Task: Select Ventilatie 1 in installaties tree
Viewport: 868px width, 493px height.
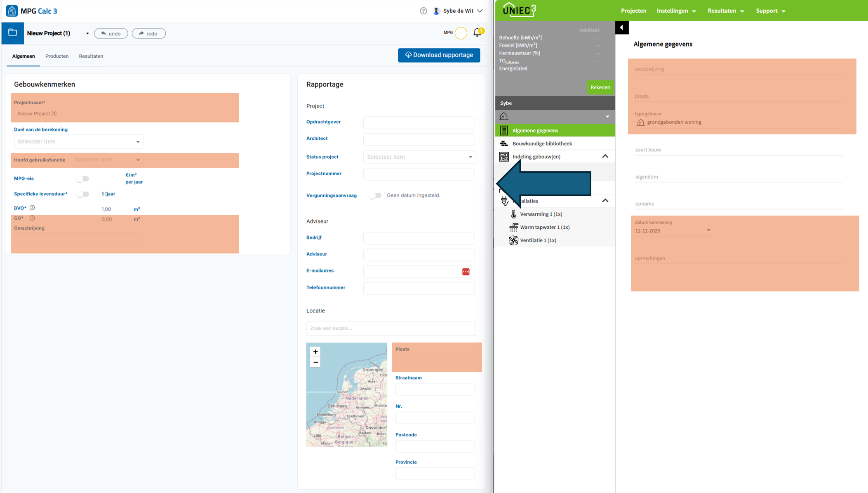Action: point(538,240)
